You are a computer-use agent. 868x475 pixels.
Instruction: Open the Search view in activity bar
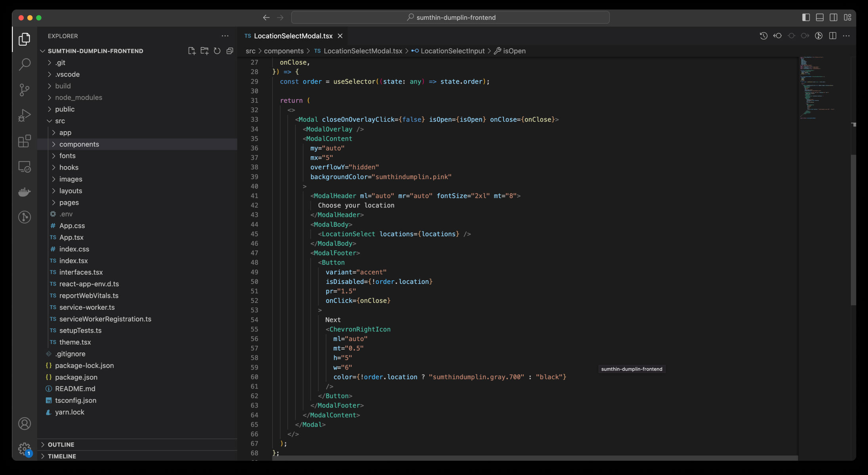pyautogui.click(x=25, y=64)
